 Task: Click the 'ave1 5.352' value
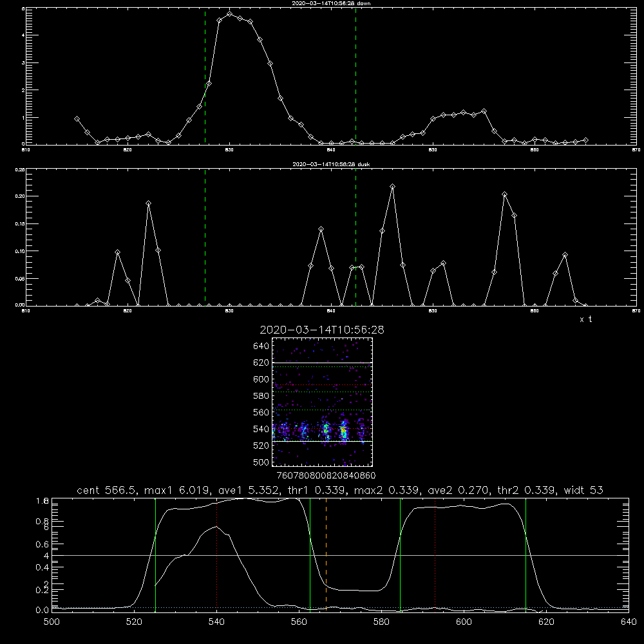tap(251, 490)
